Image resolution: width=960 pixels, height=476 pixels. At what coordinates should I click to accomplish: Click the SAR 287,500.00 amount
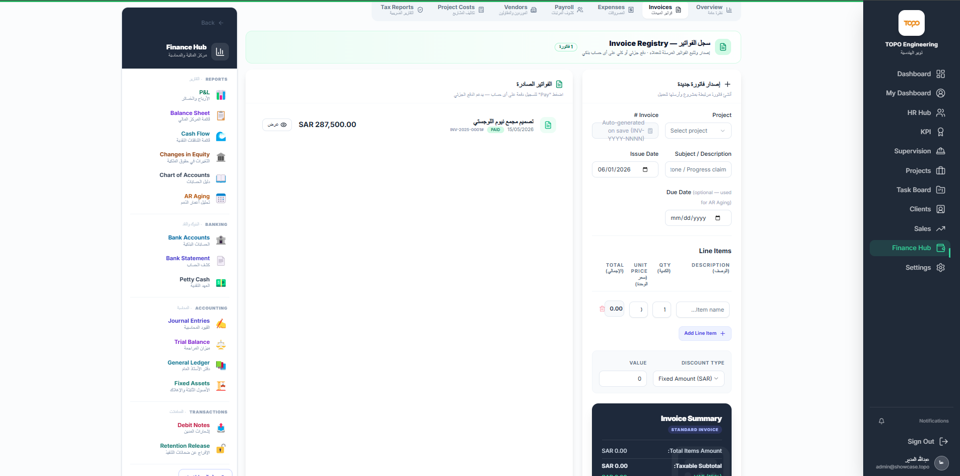pos(328,124)
